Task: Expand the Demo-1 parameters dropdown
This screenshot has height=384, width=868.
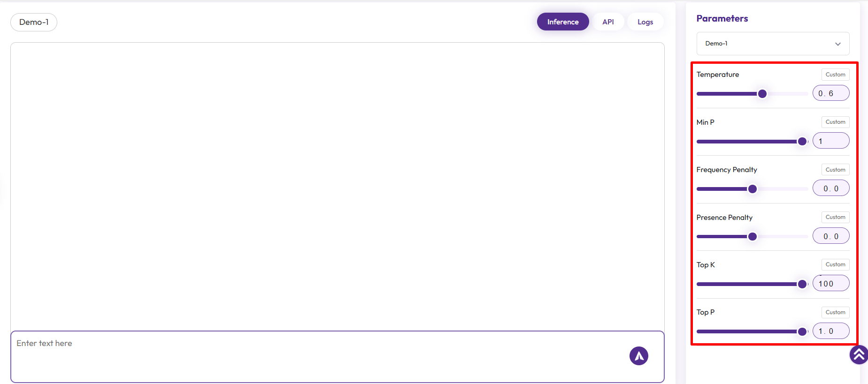Action: click(773, 44)
